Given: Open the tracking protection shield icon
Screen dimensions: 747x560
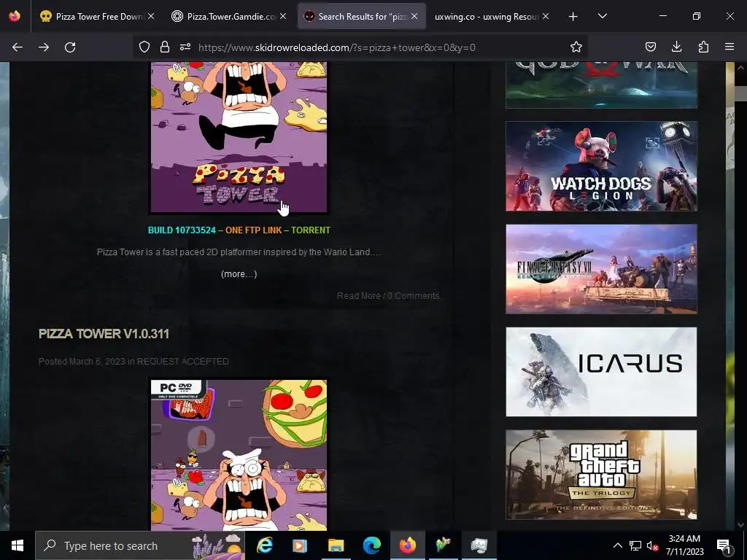Looking at the screenshot, I should (x=144, y=47).
